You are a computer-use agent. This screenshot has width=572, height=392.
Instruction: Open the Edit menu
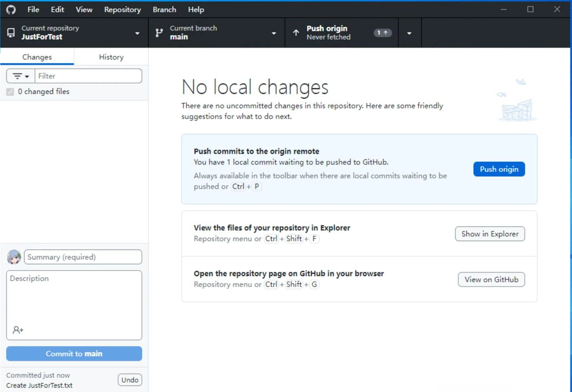[57, 9]
